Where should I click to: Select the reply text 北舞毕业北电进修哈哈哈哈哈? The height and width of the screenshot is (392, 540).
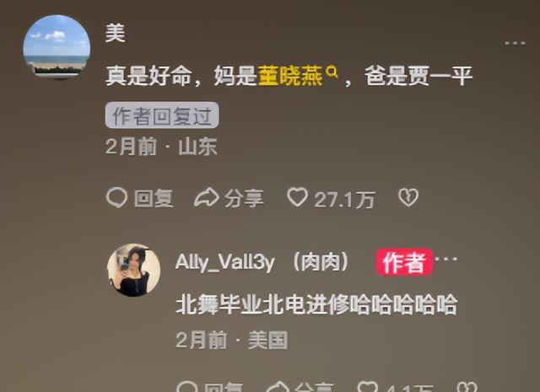point(316,305)
